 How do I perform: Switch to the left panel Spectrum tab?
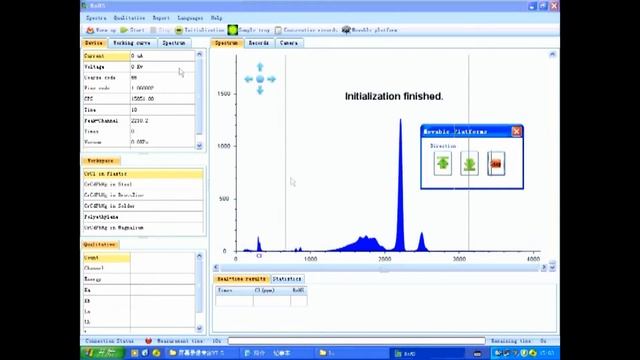tap(174, 43)
